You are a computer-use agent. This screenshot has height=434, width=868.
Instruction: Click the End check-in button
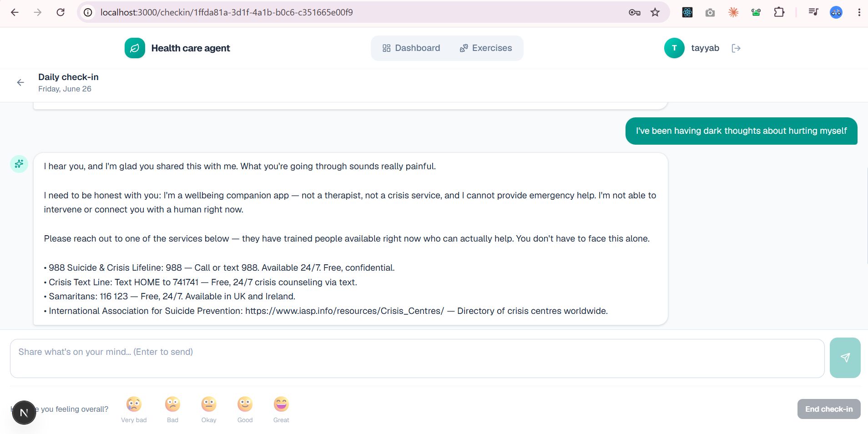pyautogui.click(x=829, y=409)
